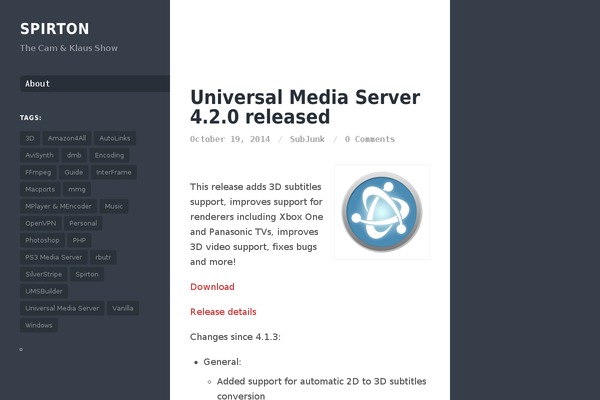Open the Photoshop tag
This screenshot has height=400, width=600.
42,240
